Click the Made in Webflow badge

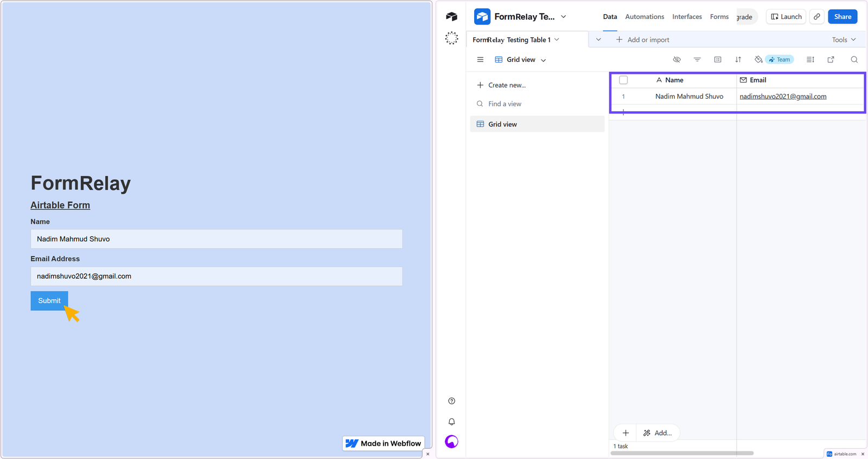384,443
